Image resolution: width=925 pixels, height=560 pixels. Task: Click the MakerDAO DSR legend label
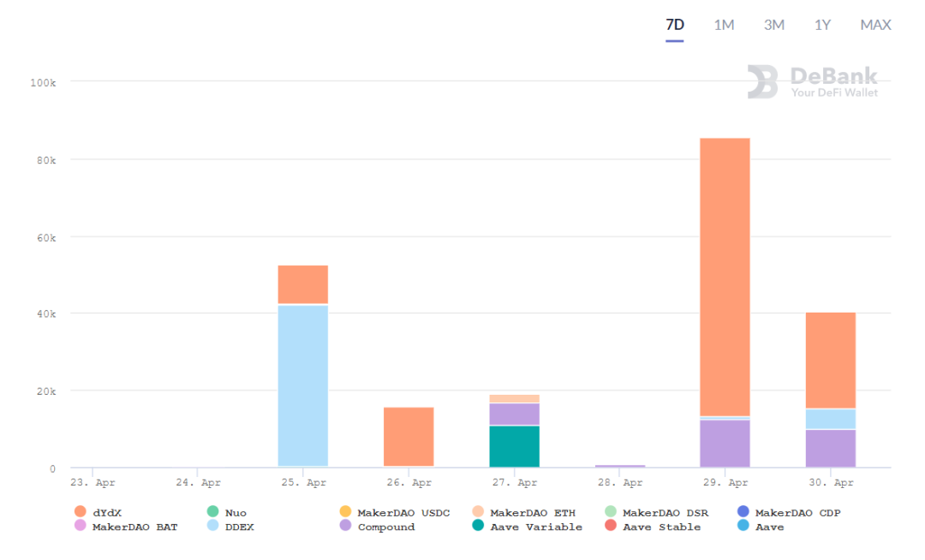pos(665,513)
